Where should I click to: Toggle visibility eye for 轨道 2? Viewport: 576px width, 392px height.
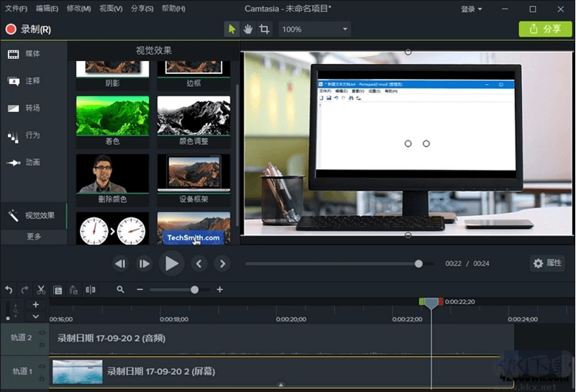tap(42, 333)
